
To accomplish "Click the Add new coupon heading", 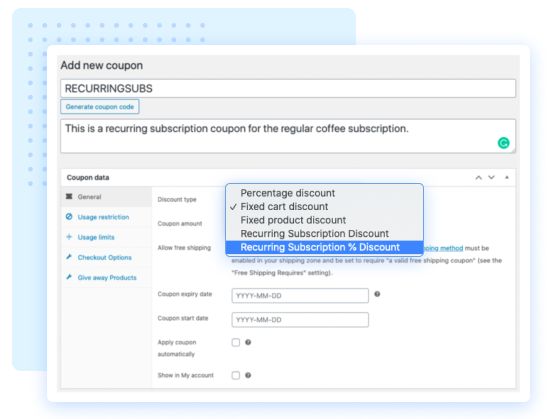I will [x=102, y=66].
